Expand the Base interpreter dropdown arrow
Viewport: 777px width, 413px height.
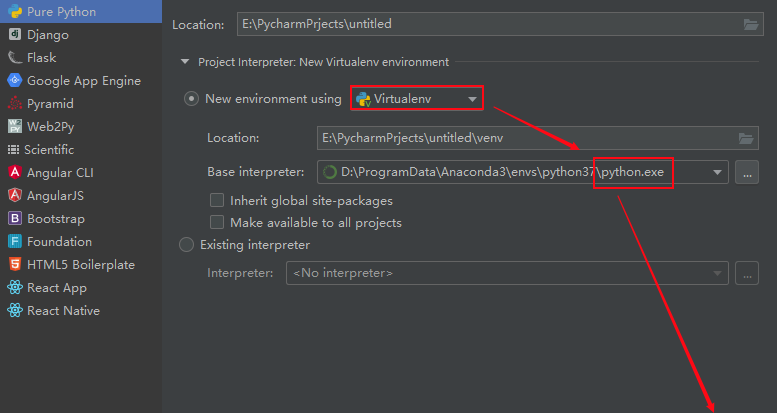click(x=717, y=172)
